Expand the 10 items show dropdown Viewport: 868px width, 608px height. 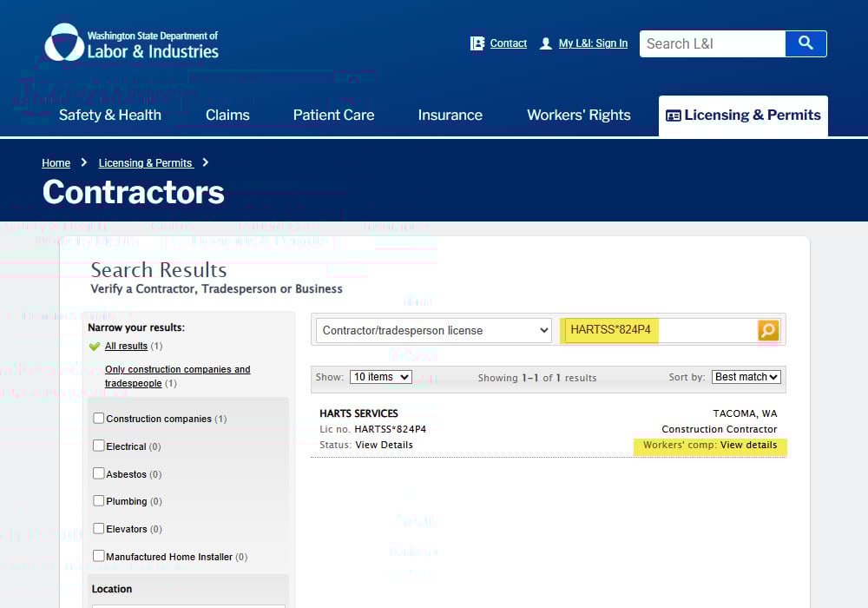coord(380,377)
